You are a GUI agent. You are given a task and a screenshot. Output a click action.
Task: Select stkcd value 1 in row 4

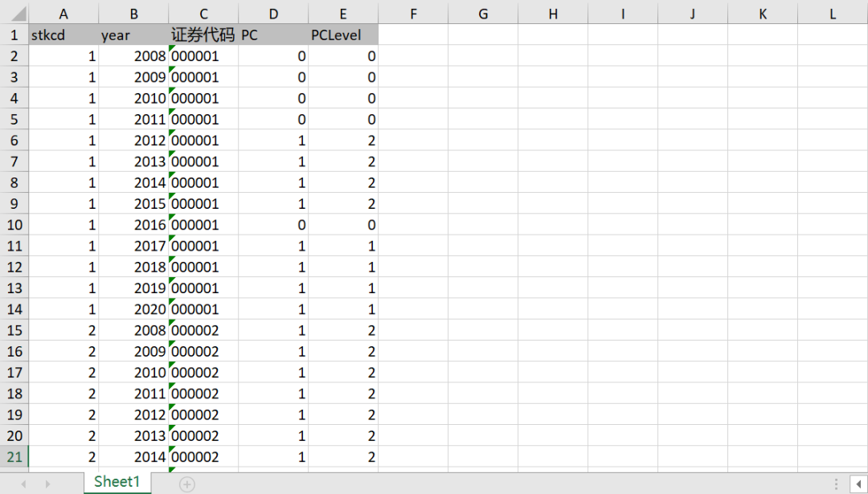(x=63, y=99)
